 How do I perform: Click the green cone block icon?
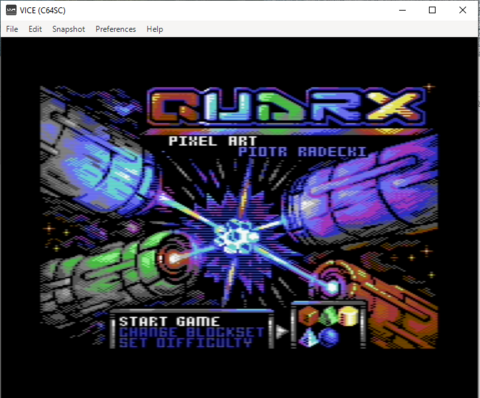tap(329, 316)
